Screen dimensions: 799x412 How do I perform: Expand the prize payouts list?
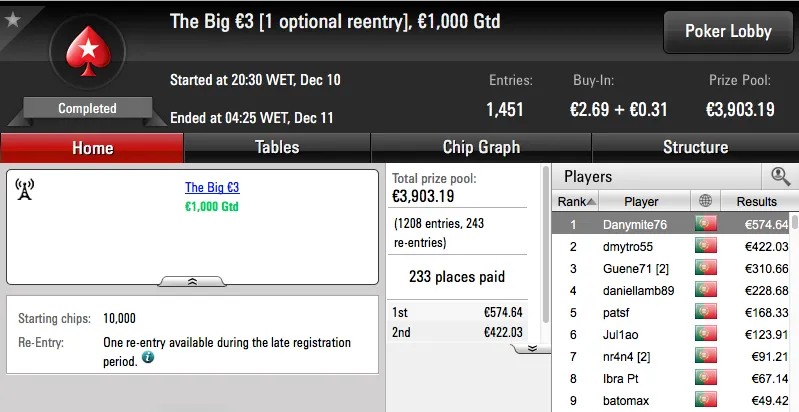pyautogui.click(x=532, y=348)
